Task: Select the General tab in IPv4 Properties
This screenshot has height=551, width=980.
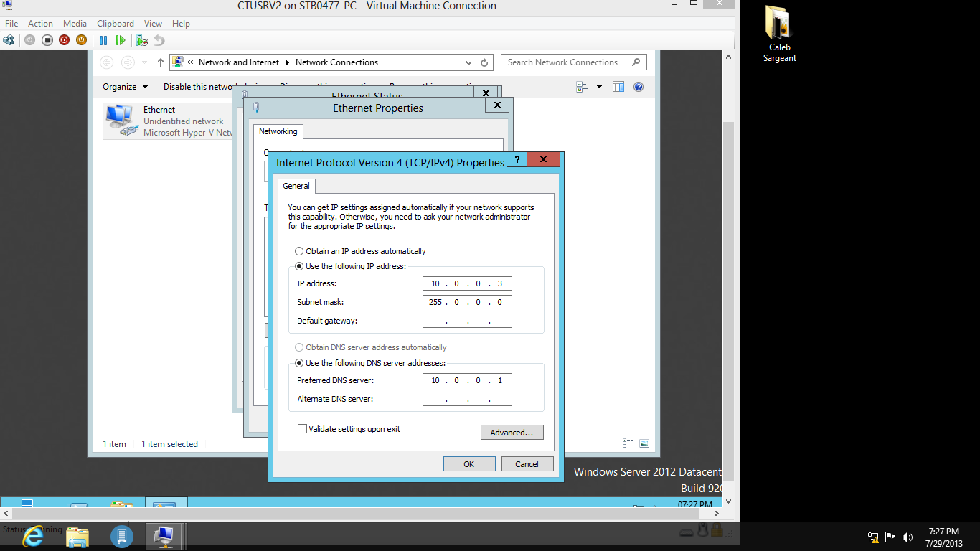Action: click(296, 186)
